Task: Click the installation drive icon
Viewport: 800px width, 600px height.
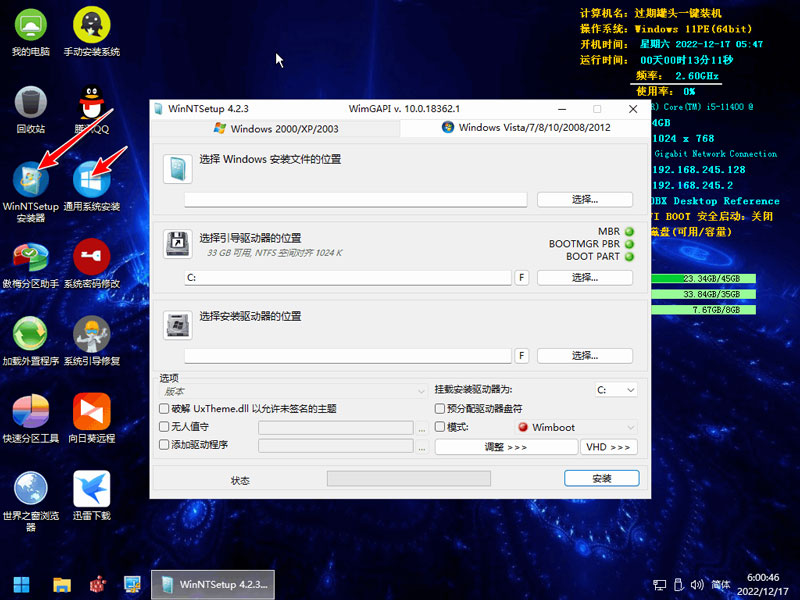Action: point(178,324)
